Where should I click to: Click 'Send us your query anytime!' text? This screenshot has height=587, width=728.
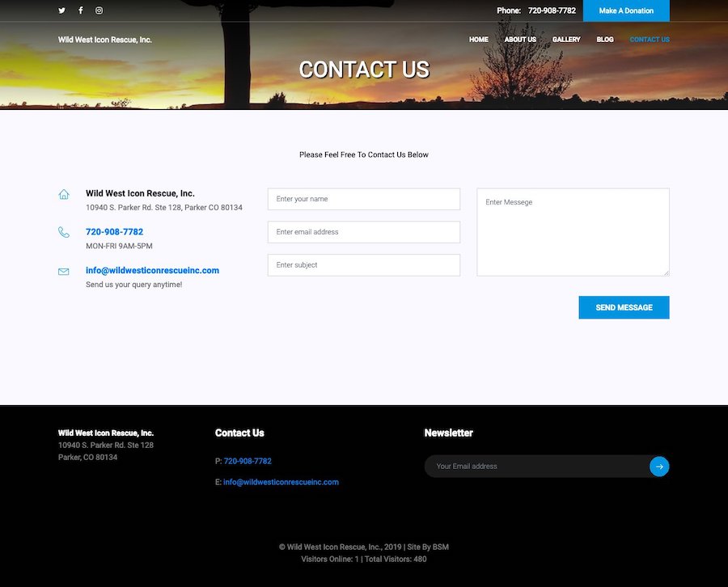[133, 285]
